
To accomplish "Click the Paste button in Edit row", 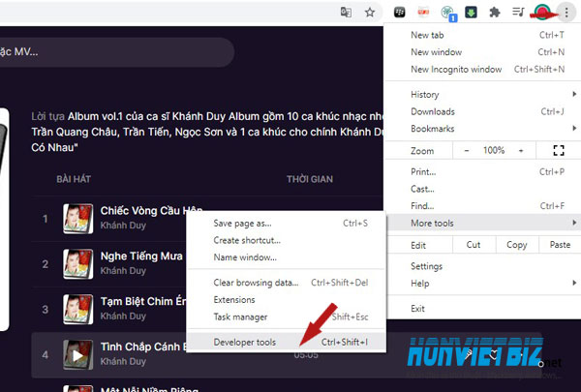I will pyautogui.click(x=560, y=245).
